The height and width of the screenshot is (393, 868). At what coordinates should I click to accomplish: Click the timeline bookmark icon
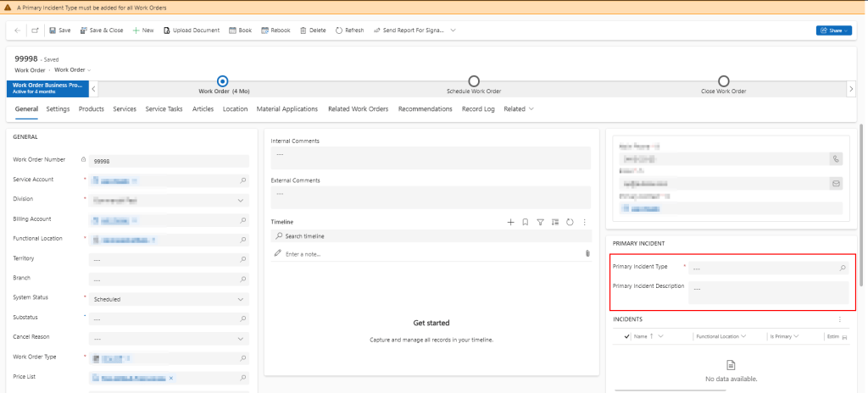(x=526, y=222)
